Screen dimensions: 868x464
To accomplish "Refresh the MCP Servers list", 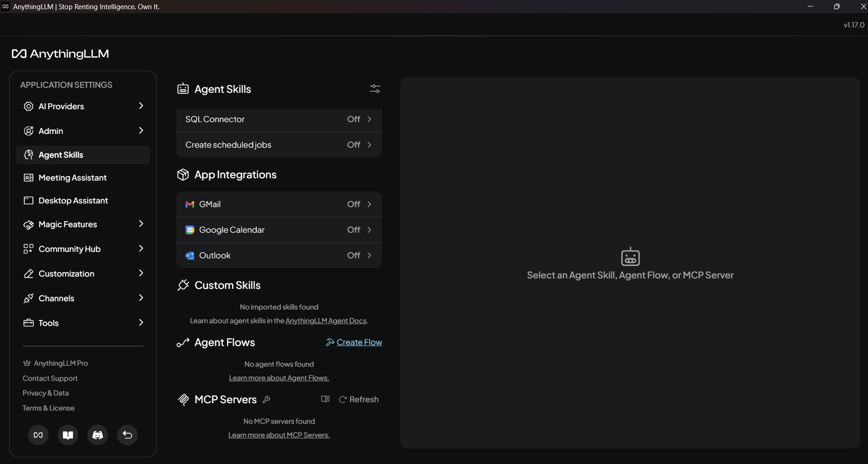I will click(x=359, y=400).
